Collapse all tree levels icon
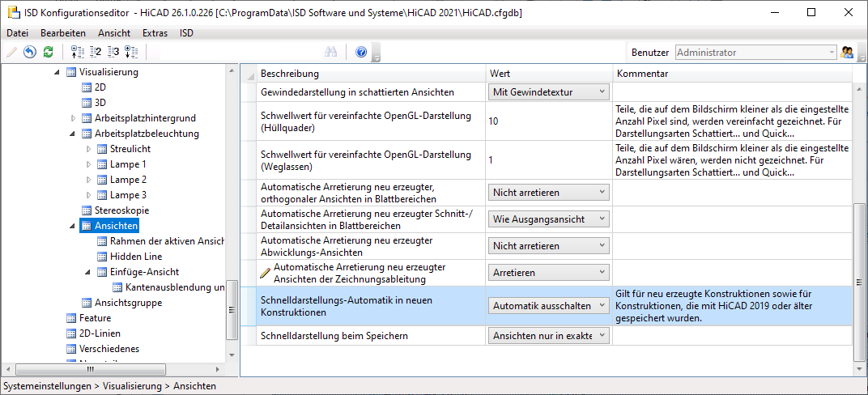Screen dimensions: 868x395 78,52
